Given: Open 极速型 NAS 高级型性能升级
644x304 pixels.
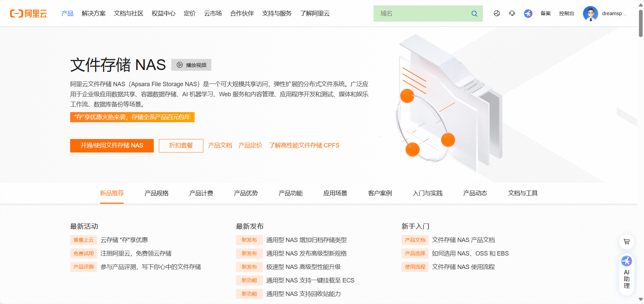Looking at the screenshot, I should (303, 267).
